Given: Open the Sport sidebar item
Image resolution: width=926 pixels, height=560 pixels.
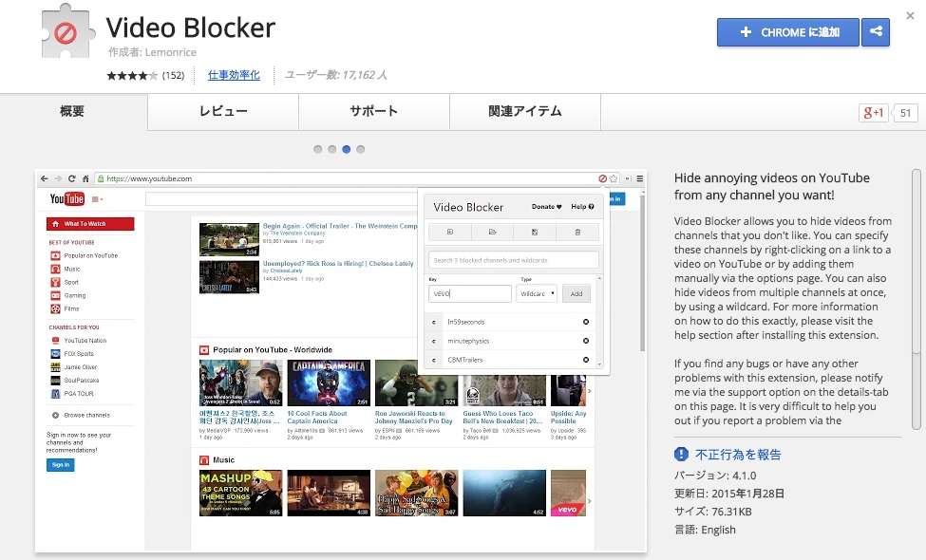Looking at the screenshot, I should coord(65,282).
